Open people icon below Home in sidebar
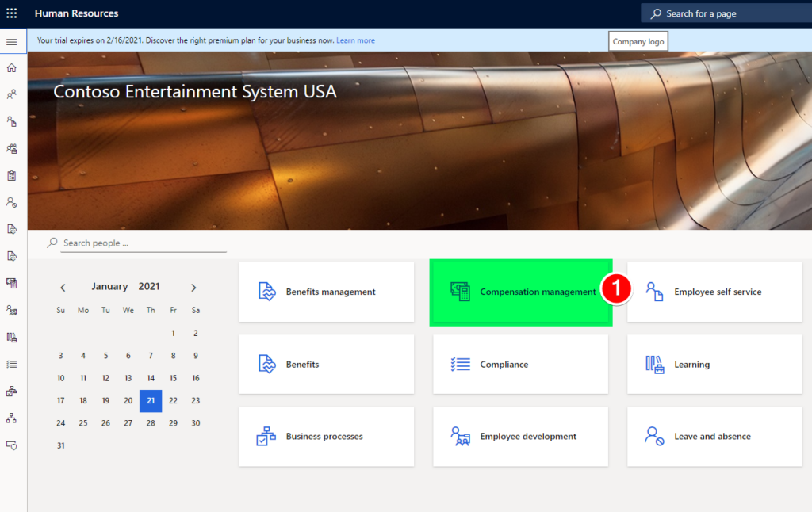The height and width of the screenshot is (512, 812). click(11, 95)
